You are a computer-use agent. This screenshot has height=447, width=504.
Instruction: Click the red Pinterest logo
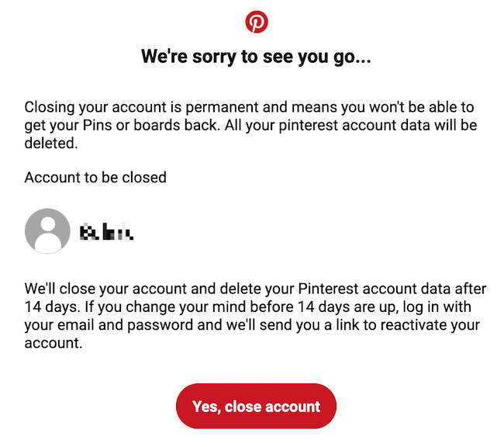pos(257,22)
